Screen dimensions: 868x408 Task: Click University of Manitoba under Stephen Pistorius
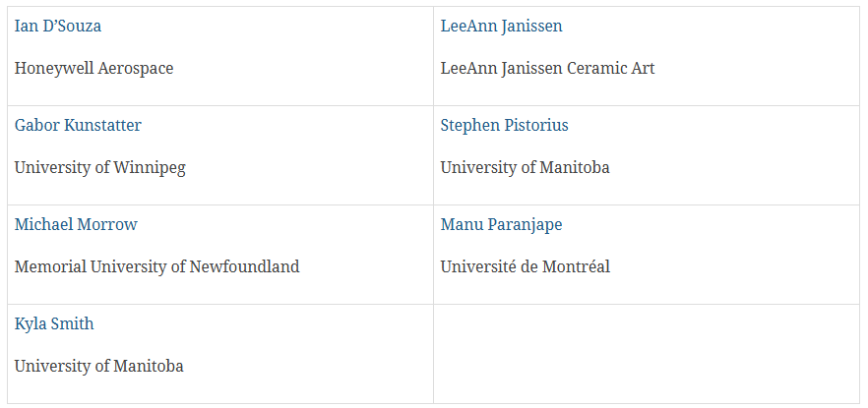point(525,168)
